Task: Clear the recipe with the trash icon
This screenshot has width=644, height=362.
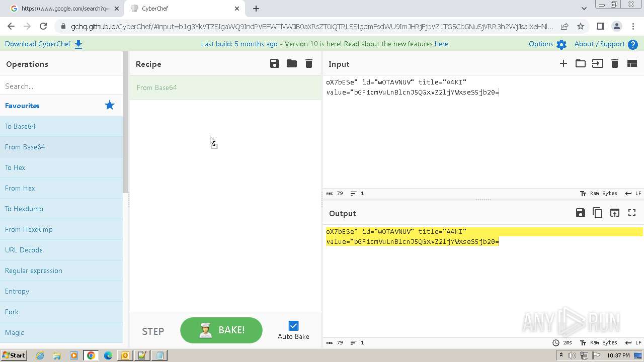Action: (x=309, y=63)
